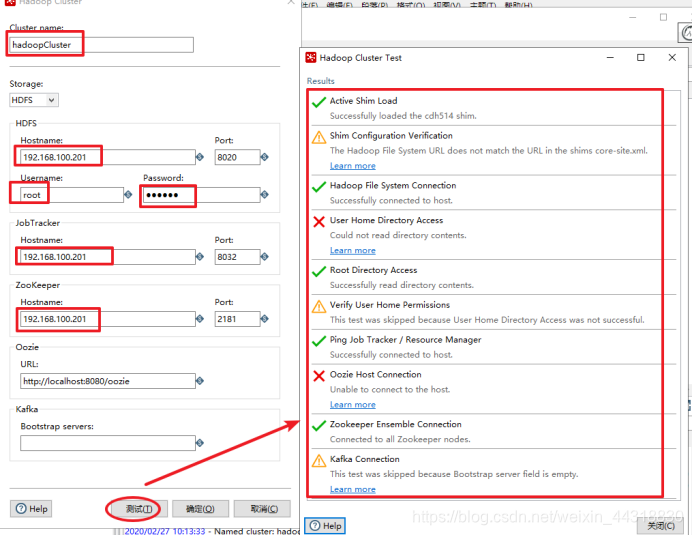Click variable icon beside Username field

(x=128, y=194)
